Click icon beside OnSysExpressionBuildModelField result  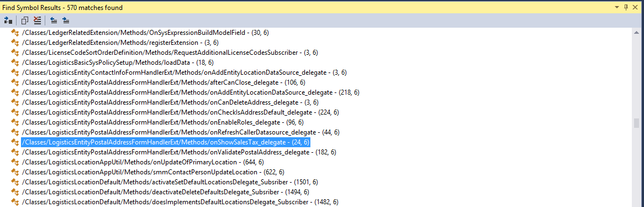(x=15, y=33)
